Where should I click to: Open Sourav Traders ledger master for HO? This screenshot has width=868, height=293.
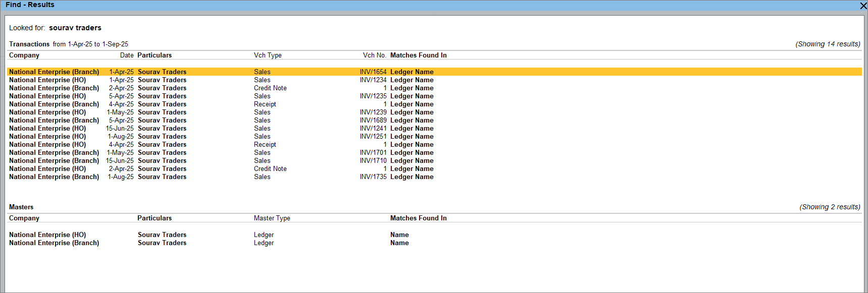pos(162,235)
